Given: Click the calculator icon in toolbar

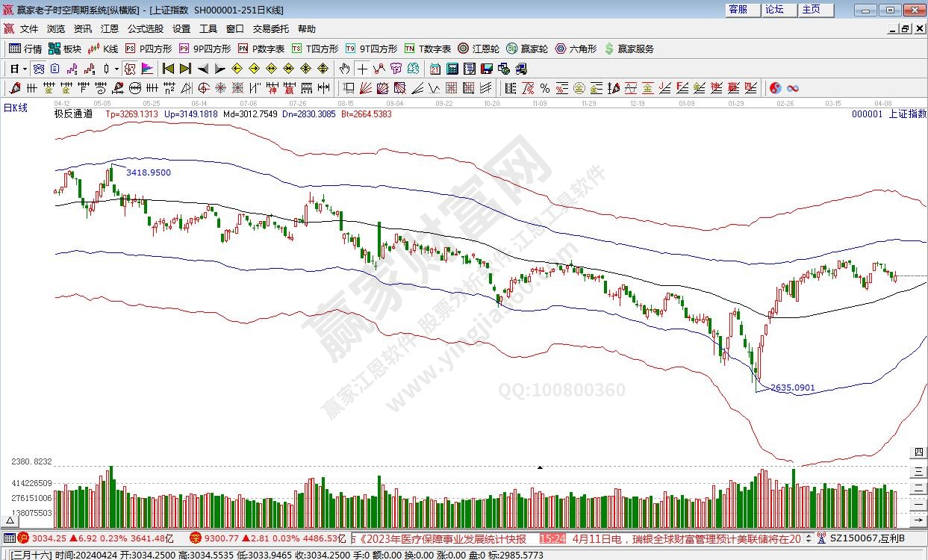Looking at the screenshot, I should 452,69.
